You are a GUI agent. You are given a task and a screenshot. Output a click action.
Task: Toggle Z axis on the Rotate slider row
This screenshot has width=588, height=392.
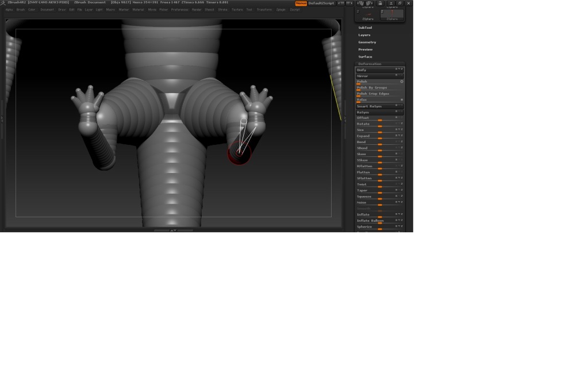click(402, 124)
